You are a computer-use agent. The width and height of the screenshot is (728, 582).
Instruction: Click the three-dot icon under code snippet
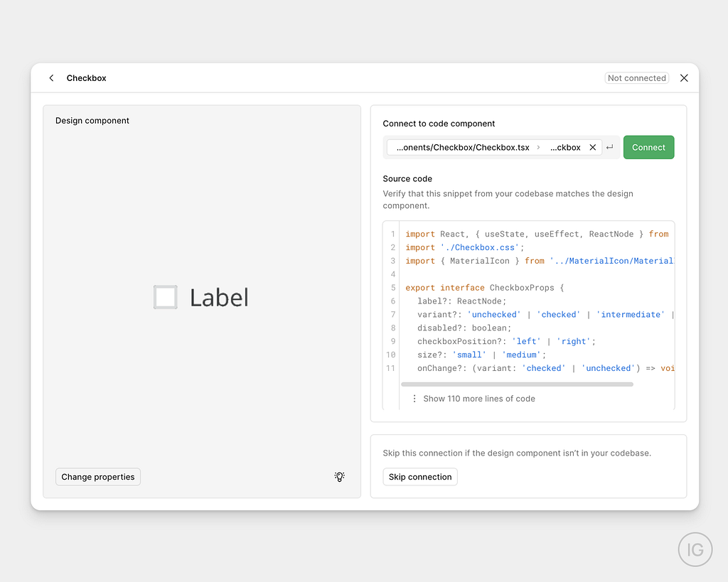coord(414,399)
